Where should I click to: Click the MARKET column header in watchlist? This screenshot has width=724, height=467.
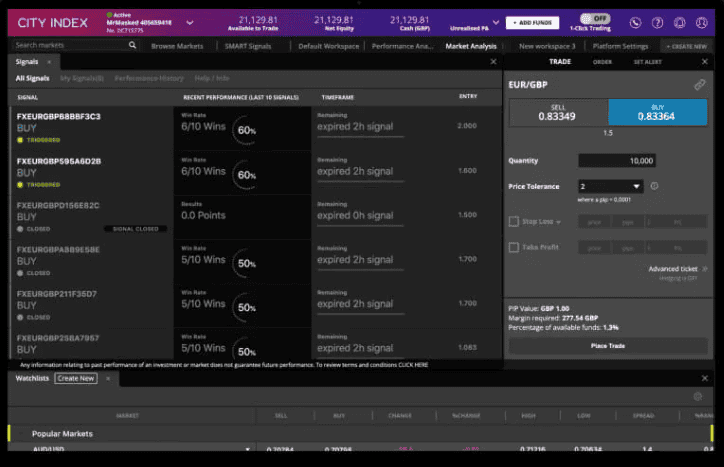coord(127,416)
